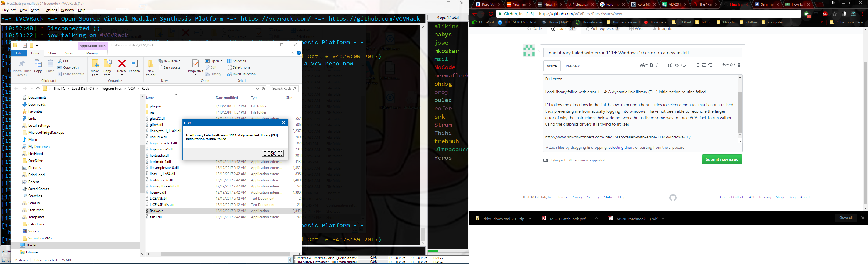868x264 pixels.
Task: Click Select none in Explorer ribbon
Action: point(239,67)
